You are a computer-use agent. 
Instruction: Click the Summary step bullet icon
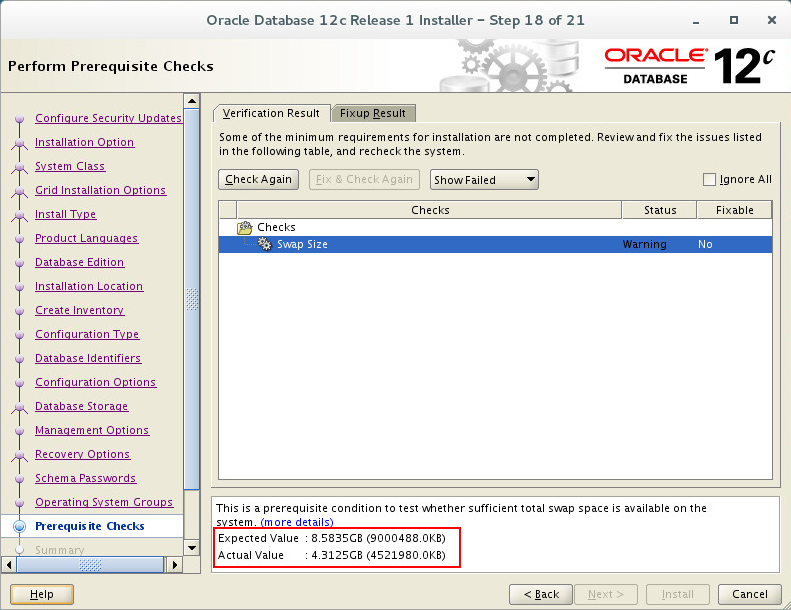point(20,549)
